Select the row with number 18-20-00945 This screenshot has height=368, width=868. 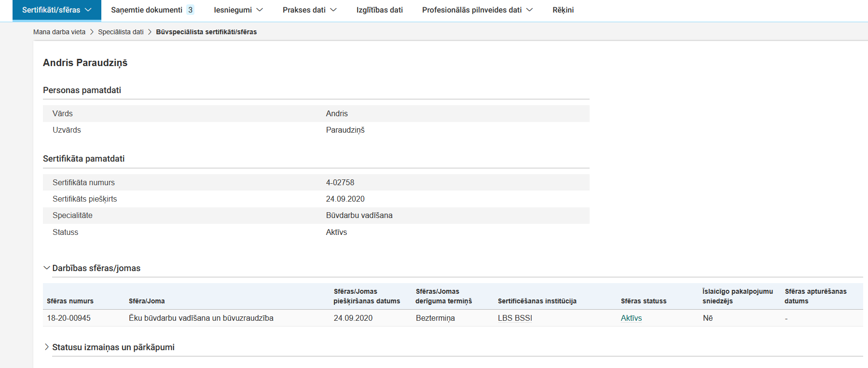[69, 318]
